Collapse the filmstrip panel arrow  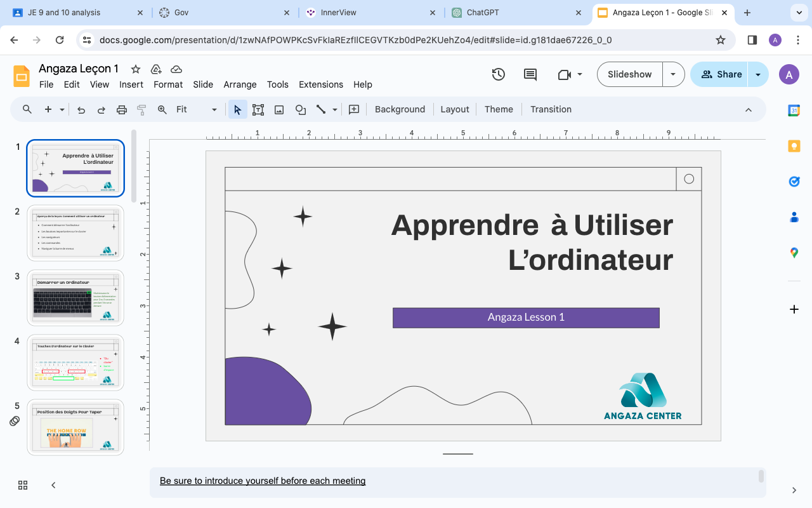click(53, 485)
